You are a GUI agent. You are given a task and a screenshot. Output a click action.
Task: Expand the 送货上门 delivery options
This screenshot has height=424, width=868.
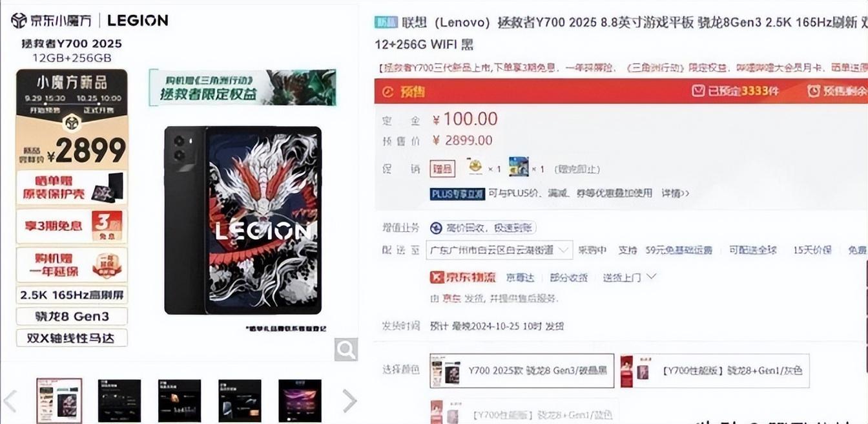[x=630, y=277]
